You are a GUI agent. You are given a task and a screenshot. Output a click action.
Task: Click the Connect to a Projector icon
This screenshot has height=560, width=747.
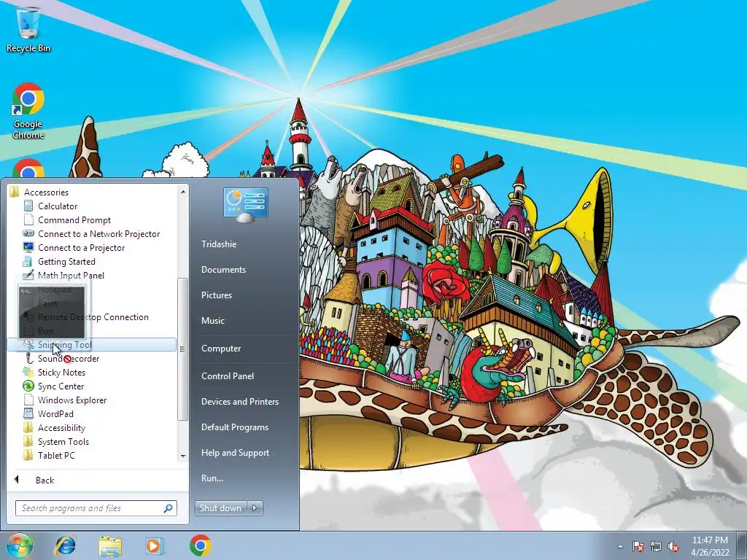tap(28, 247)
